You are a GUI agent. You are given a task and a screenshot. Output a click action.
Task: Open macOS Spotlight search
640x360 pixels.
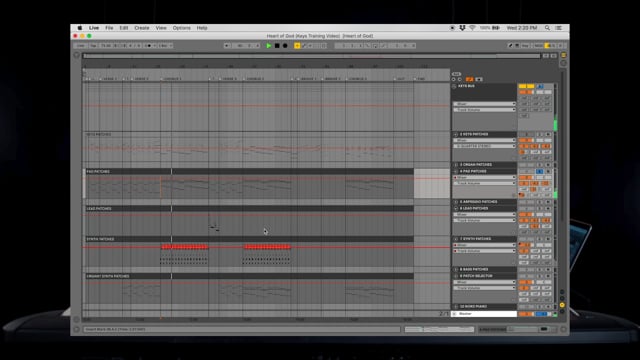(x=547, y=28)
